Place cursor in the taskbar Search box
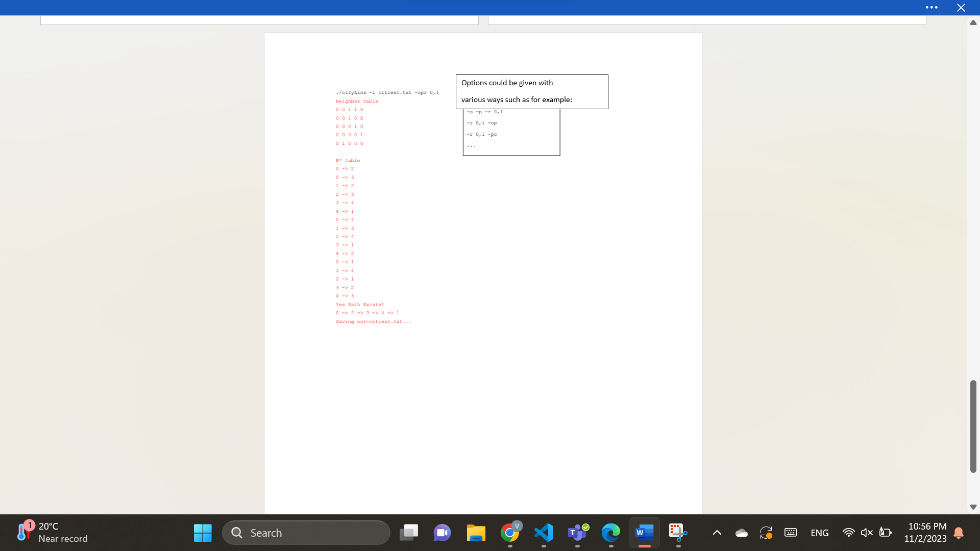 (x=305, y=532)
